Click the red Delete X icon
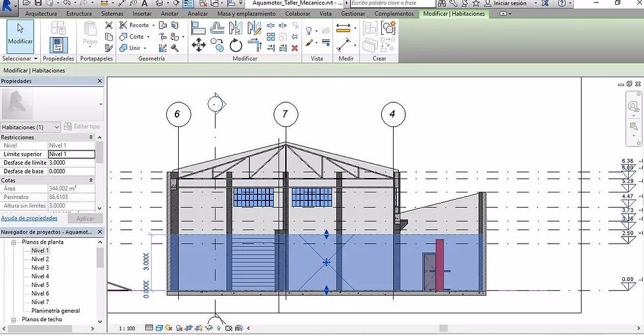Viewport: 644px width, 335px height. click(x=294, y=49)
